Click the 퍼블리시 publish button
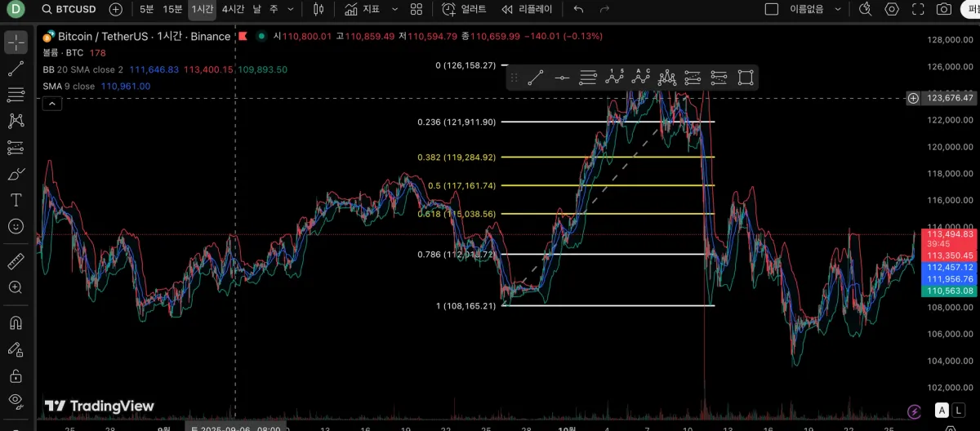This screenshot has width=980, height=431. coord(970,9)
